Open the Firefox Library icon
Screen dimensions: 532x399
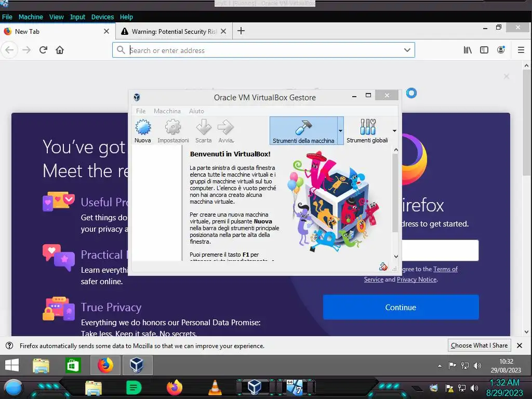[x=468, y=50]
